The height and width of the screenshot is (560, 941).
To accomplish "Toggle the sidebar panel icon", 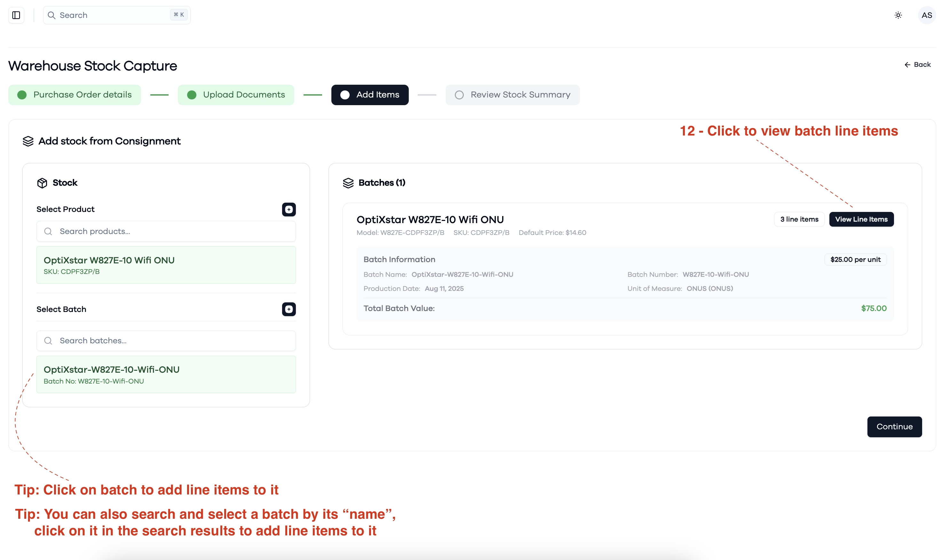I will click(x=16, y=15).
